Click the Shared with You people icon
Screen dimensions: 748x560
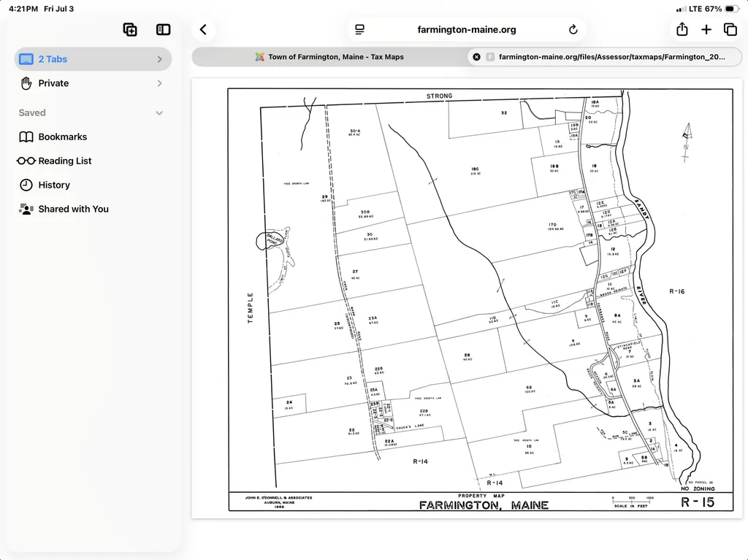tap(26, 209)
